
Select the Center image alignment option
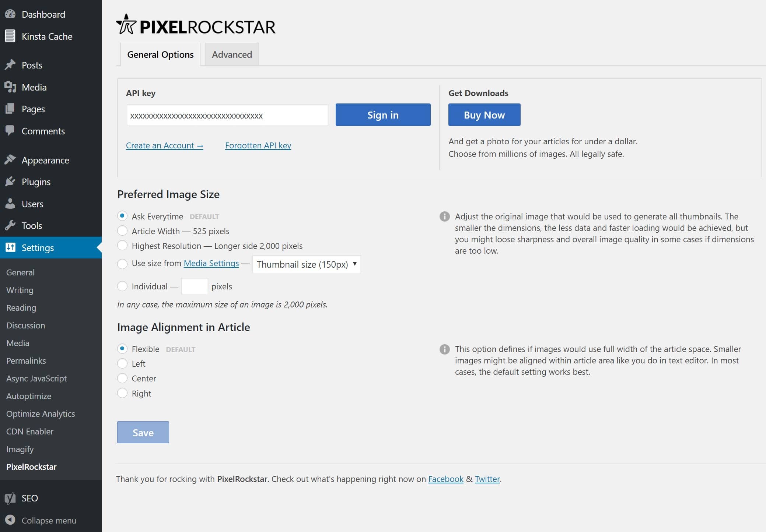pyautogui.click(x=122, y=378)
